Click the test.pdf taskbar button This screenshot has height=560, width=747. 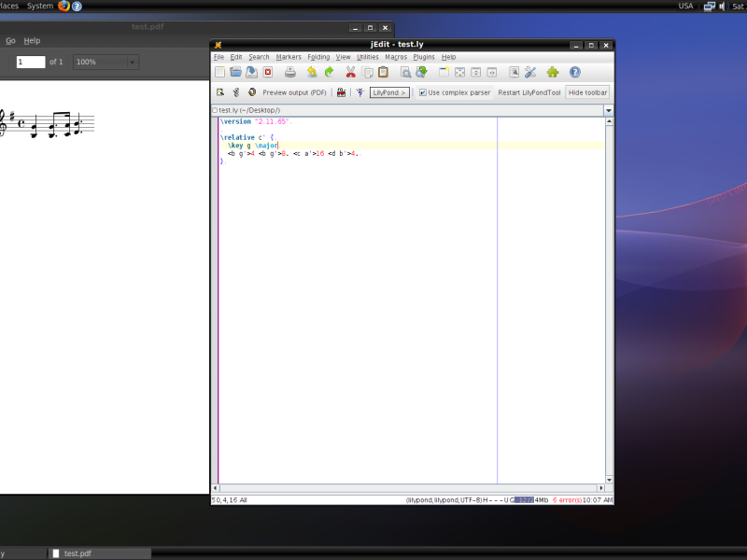(100, 553)
